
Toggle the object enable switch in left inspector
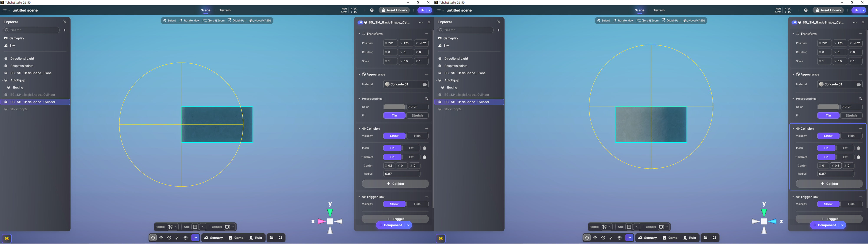[x=360, y=23]
